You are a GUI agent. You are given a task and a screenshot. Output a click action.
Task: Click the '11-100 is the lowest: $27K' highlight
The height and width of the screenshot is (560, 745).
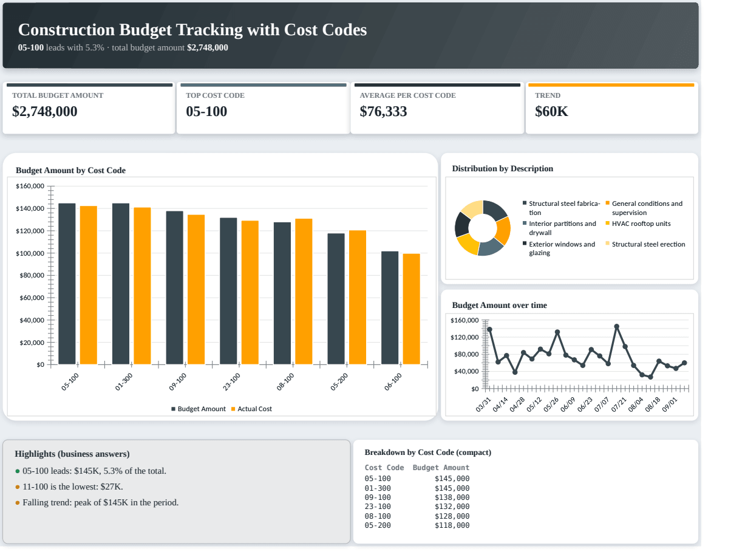click(72, 487)
